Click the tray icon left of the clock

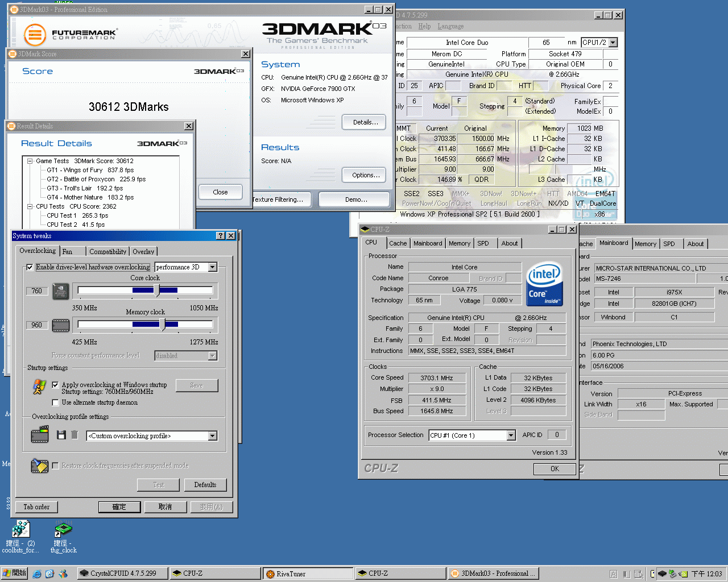pyautogui.click(x=683, y=574)
